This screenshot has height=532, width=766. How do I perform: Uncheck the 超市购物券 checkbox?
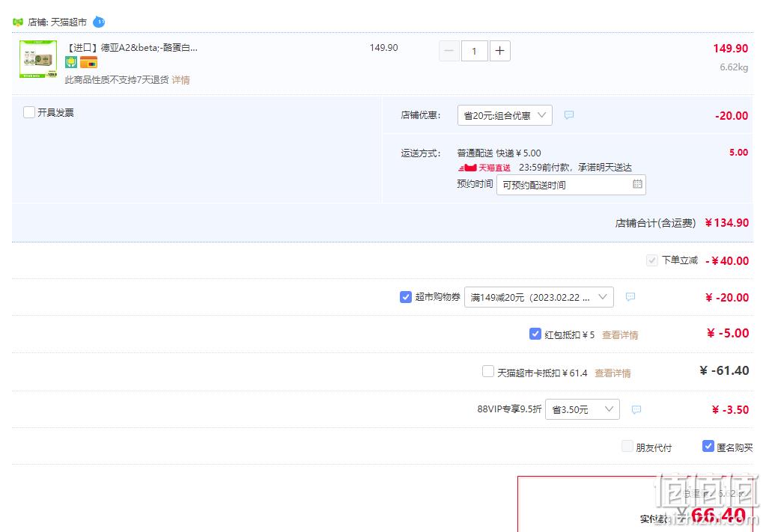pos(406,297)
